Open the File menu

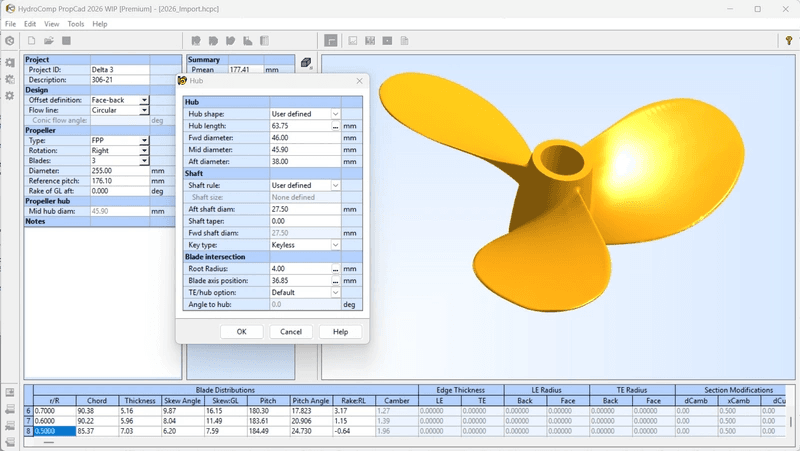click(x=10, y=24)
